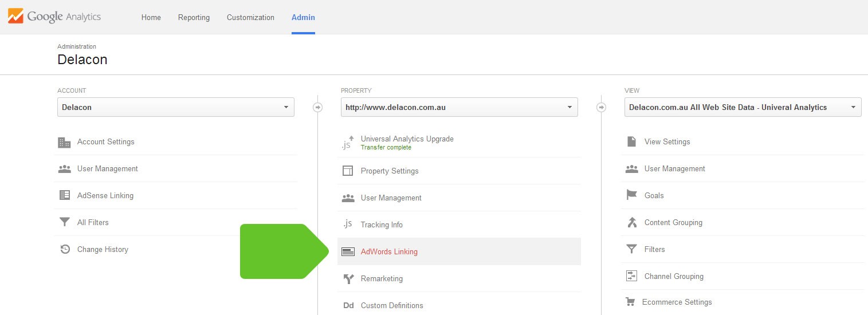Click the Custom Definitions Dd icon
This screenshot has height=315, width=868.
pos(348,305)
